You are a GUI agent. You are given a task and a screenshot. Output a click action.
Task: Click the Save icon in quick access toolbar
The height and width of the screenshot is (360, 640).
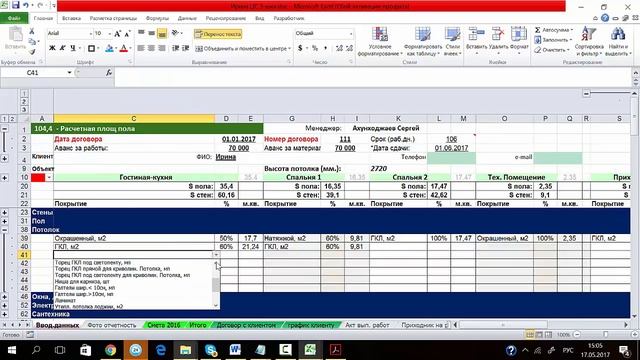click(16, 5)
